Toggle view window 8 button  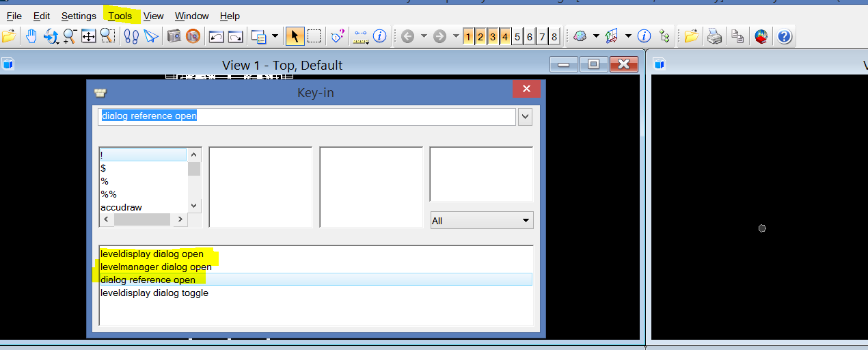(554, 36)
